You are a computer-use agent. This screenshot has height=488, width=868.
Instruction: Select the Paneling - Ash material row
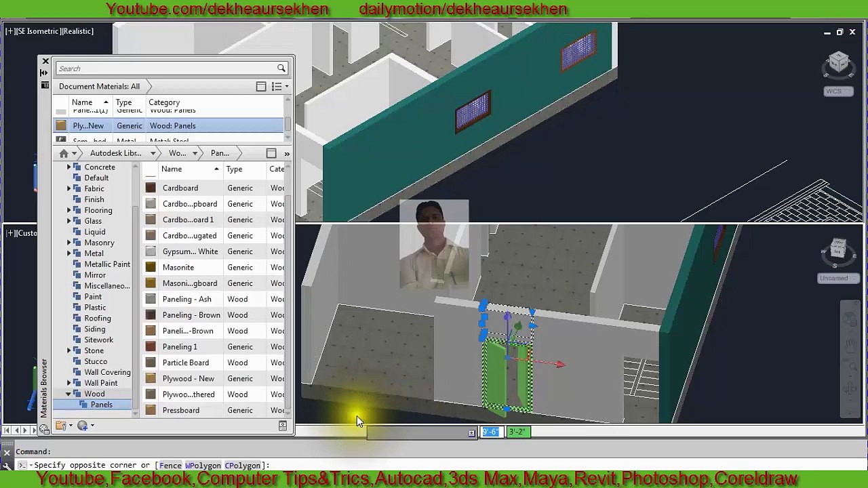pyautogui.click(x=214, y=299)
